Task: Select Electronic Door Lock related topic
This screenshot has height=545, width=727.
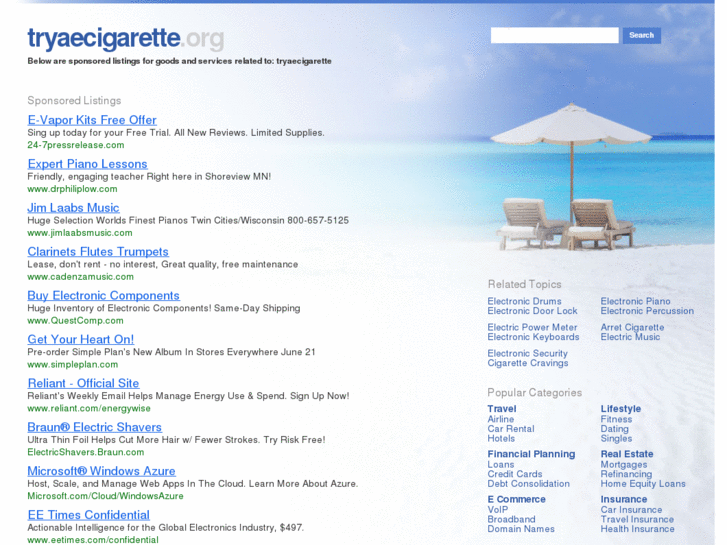Action: [x=532, y=311]
